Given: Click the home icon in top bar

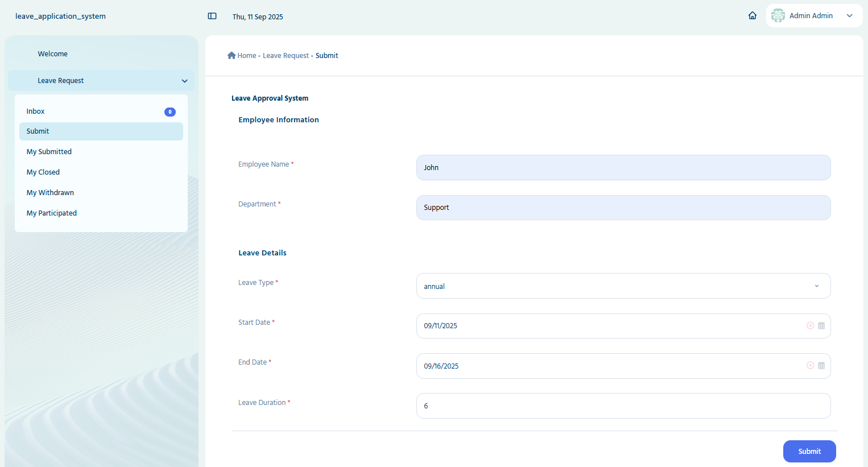Looking at the screenshot, I should tap(753, 16).
